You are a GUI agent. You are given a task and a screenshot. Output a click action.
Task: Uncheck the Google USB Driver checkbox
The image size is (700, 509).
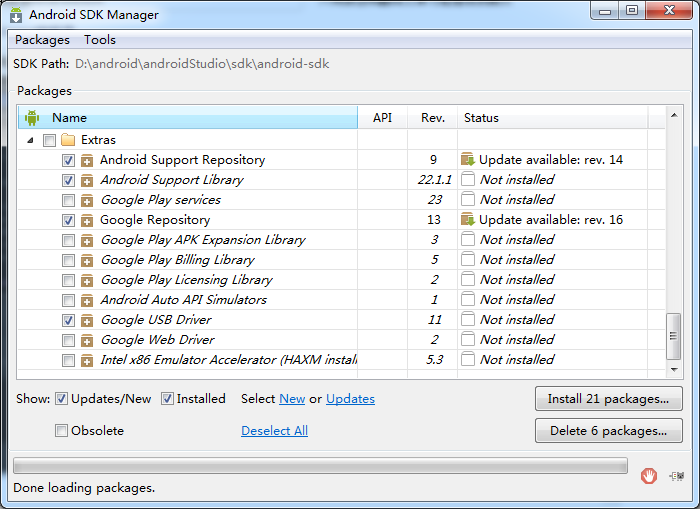click(68, 320)
